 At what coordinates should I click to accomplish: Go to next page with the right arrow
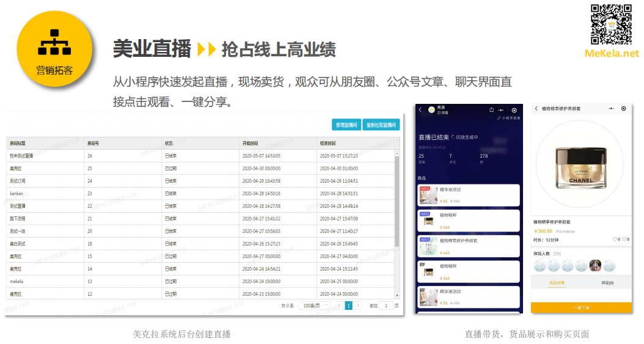tap(358, 306)
